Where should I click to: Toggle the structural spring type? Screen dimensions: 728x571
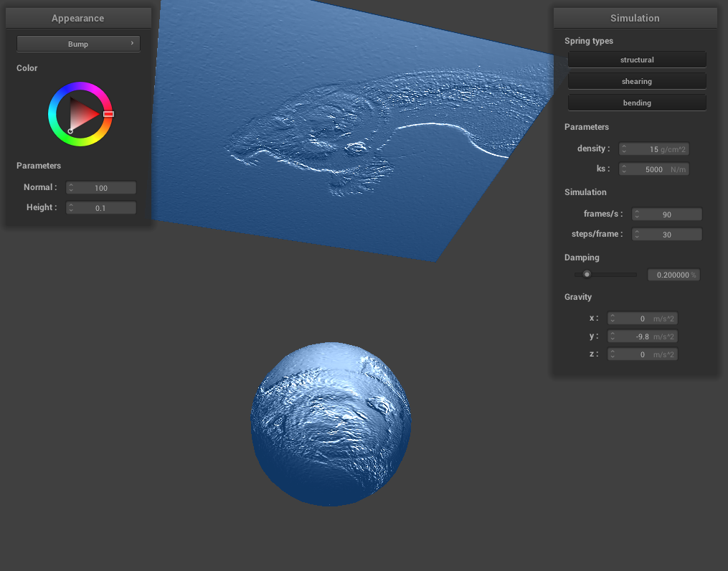[637, 60]
